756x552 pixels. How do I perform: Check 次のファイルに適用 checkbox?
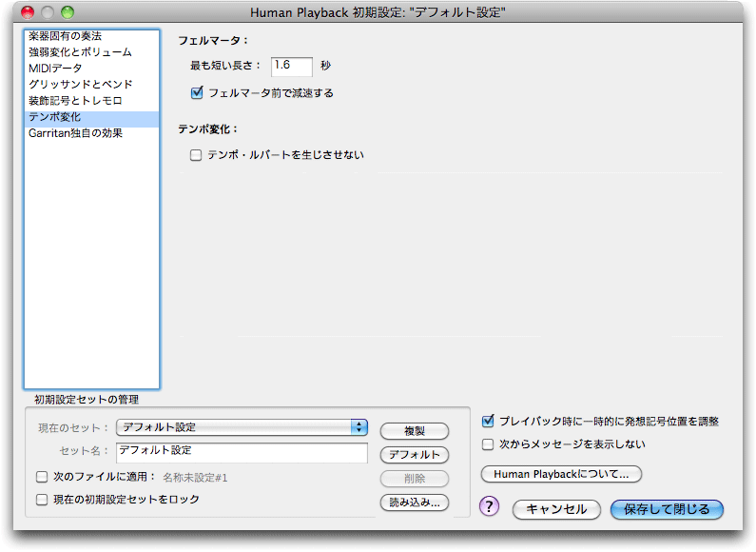(42, 477)
